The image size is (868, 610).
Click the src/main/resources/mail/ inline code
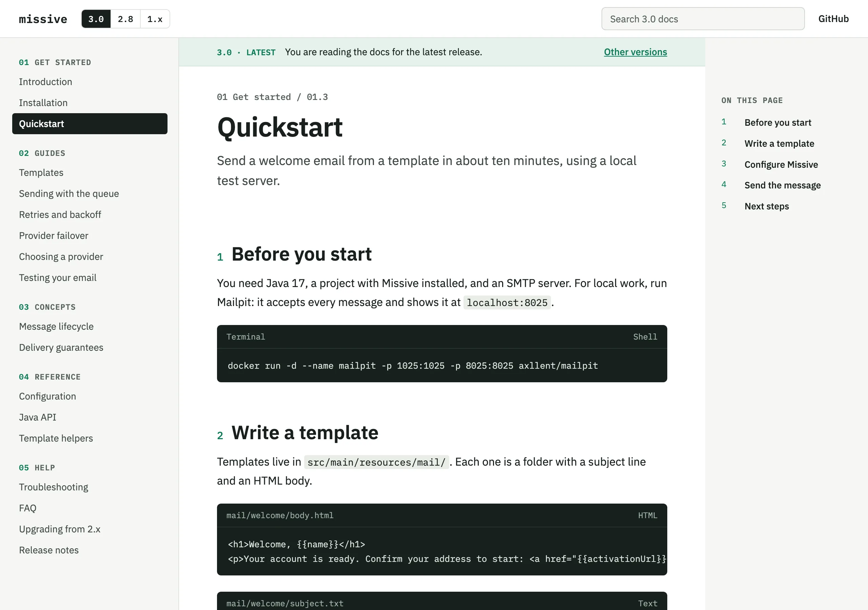click(376, 462)
